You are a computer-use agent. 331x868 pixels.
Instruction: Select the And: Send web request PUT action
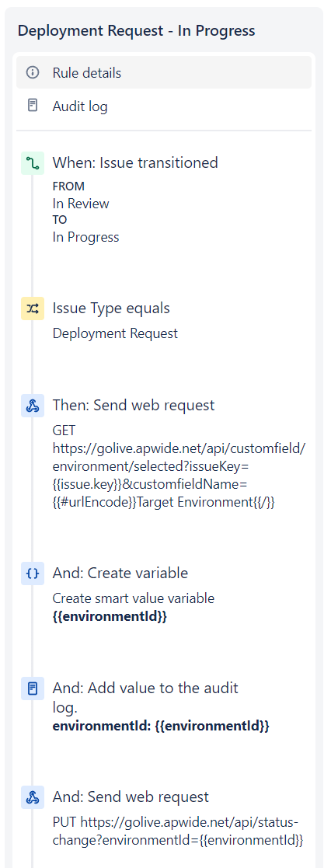[131, 797]
